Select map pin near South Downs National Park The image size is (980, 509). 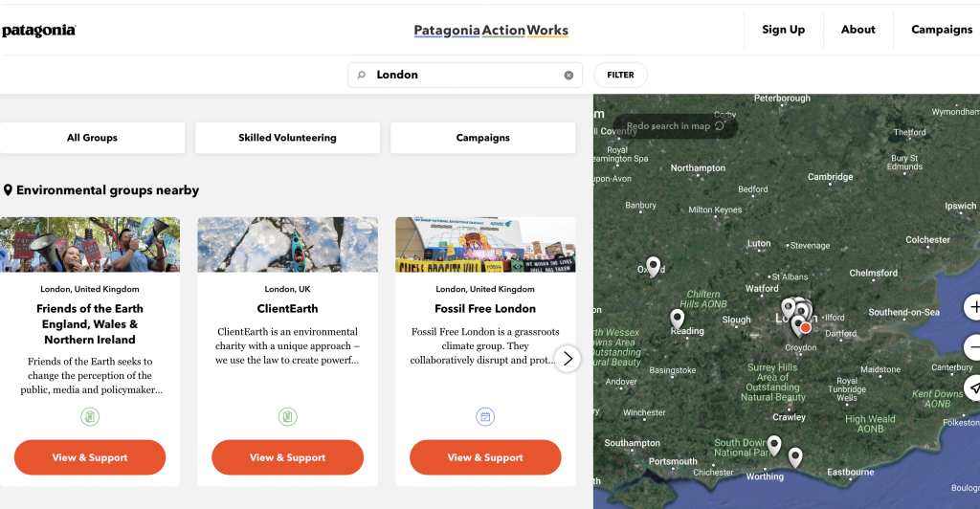coord(774,445)
